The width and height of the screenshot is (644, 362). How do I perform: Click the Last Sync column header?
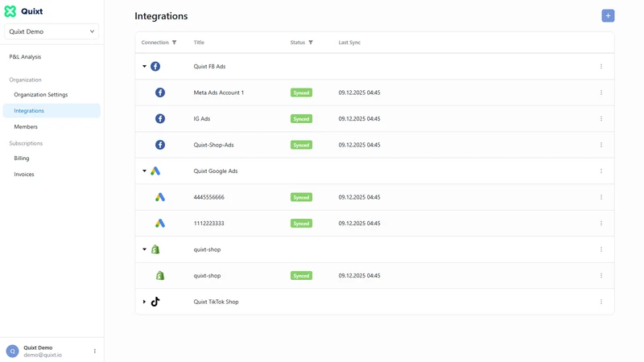(349, 43)
